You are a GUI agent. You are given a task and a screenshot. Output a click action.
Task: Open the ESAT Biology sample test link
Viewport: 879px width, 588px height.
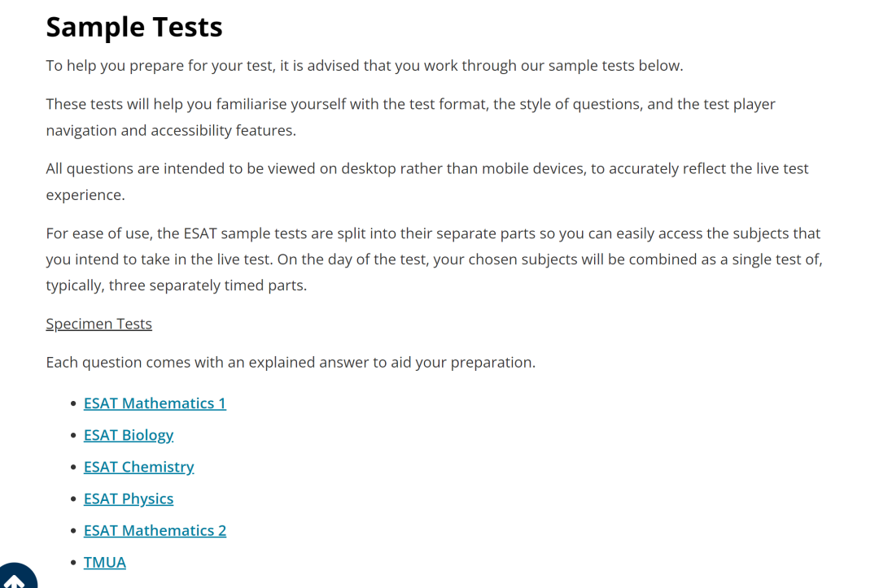[129, 435]
